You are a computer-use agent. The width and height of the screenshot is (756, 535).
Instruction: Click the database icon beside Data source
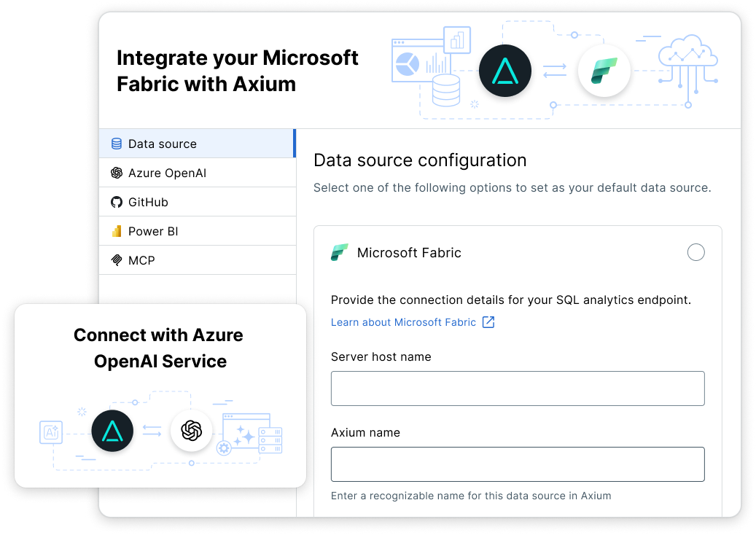(x=117, y=144)
